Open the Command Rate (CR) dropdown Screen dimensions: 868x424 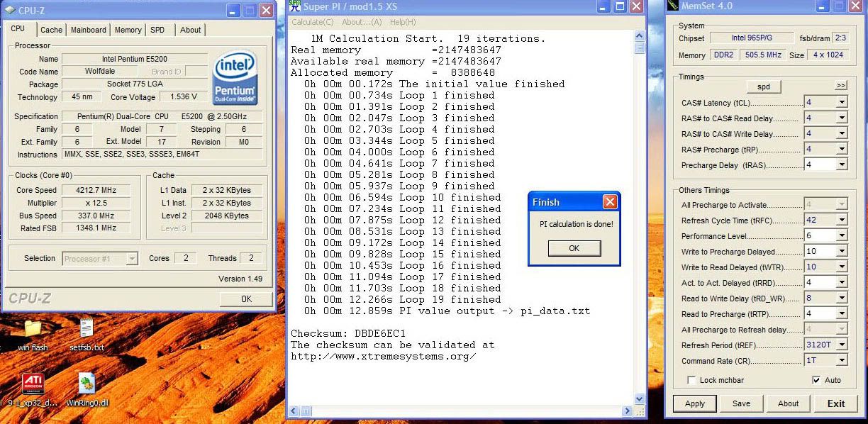(x=842, y=361)
